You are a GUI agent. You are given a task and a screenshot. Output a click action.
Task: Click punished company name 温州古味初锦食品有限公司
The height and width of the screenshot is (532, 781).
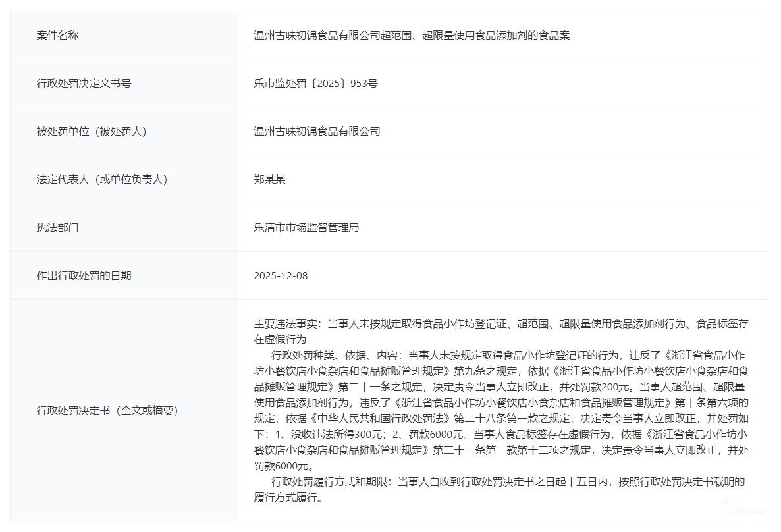click(317, 132)
